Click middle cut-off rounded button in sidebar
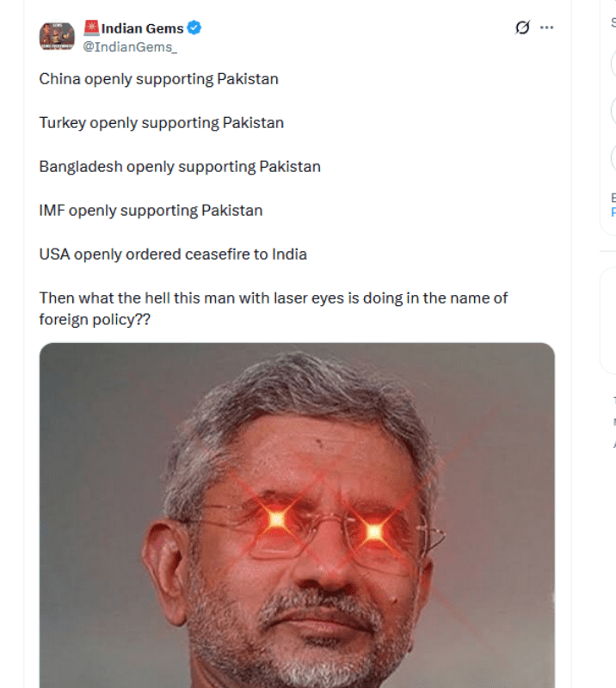This screenshot has height=688, width=616. coord(613,111)
